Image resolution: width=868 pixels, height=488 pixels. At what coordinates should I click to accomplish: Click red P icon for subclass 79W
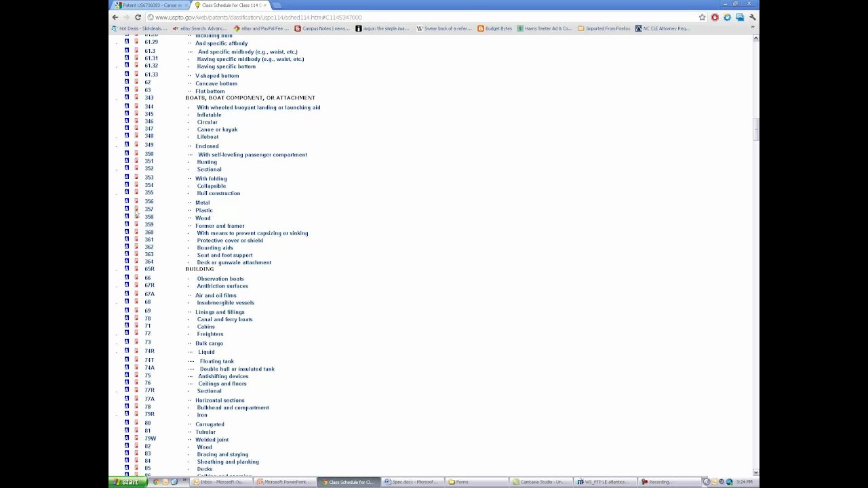[x=136, y=438]
